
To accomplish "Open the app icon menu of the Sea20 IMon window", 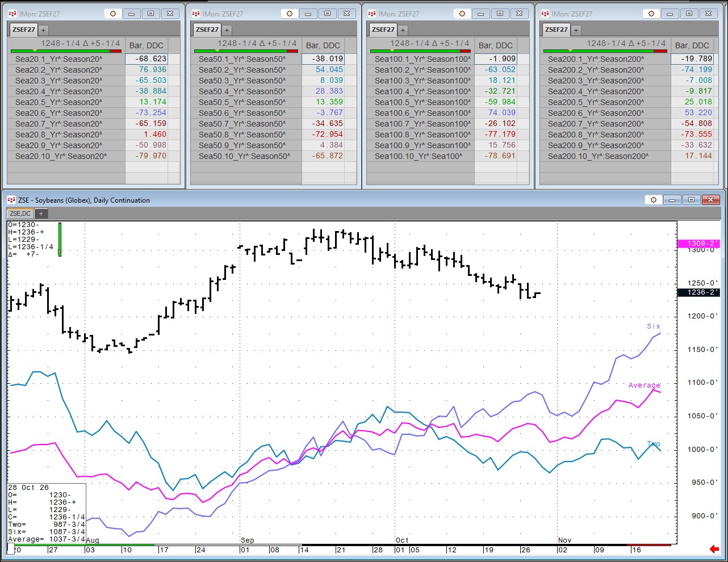I will (12, 14).
